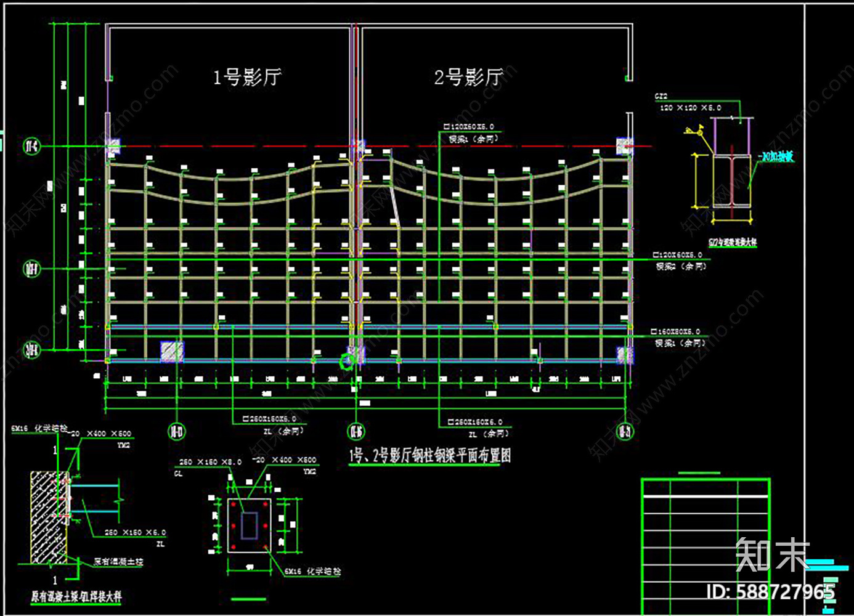Select the '钢梁2 (余同)' beam label

coord(681,267)
